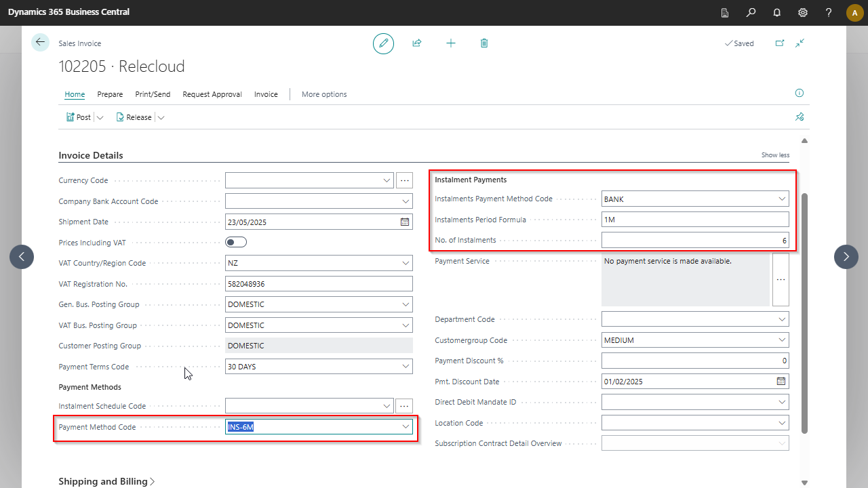
Task: Click Payment Discount % field
Action: tap(695, 361)
